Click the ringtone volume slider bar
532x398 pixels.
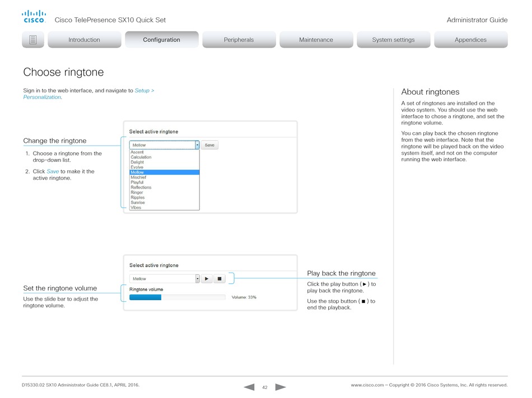(177, 297)
